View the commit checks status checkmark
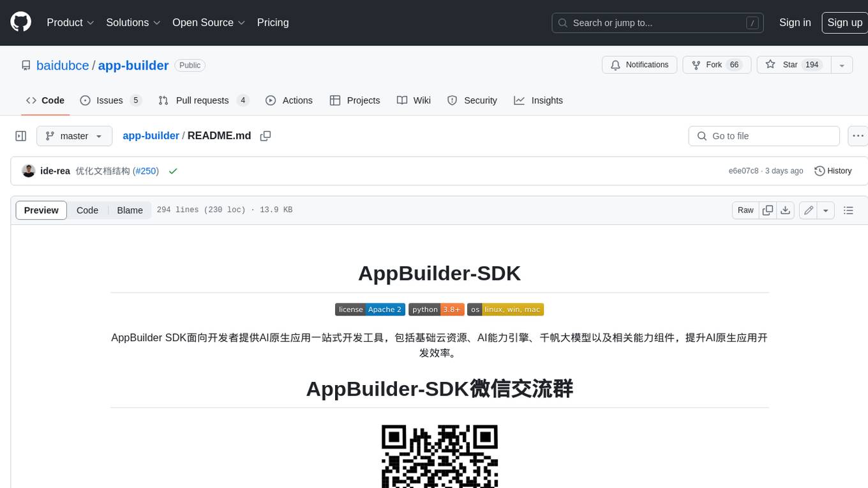868x488 pixels. 173,171
